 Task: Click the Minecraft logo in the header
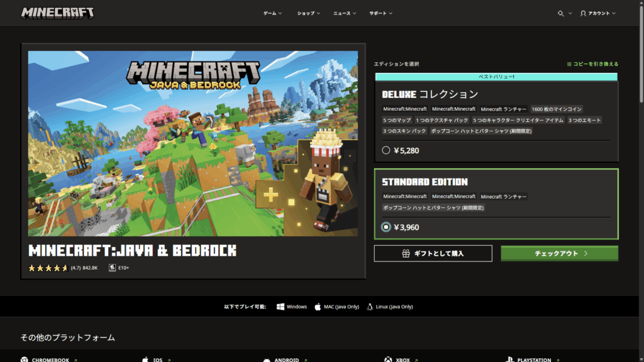pyautogui.click(x=57, y=13)
